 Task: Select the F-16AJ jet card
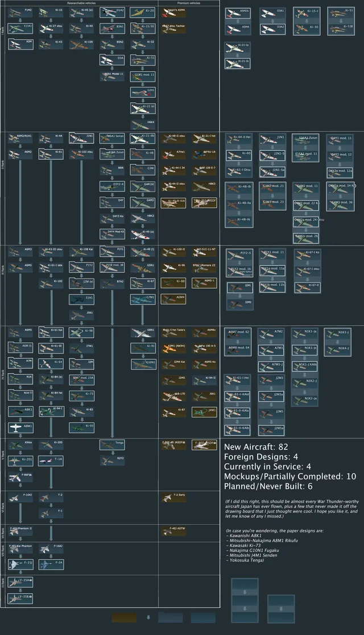click(x=51, y=548)
